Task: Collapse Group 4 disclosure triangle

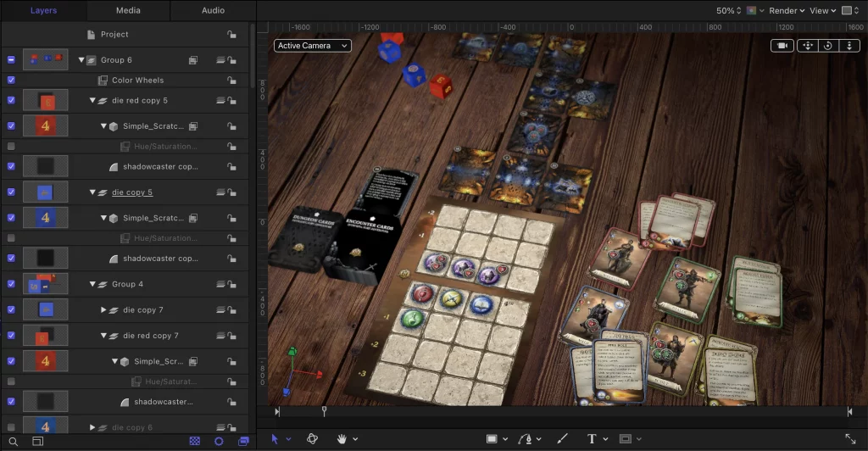Action: [x=92, y=284]
